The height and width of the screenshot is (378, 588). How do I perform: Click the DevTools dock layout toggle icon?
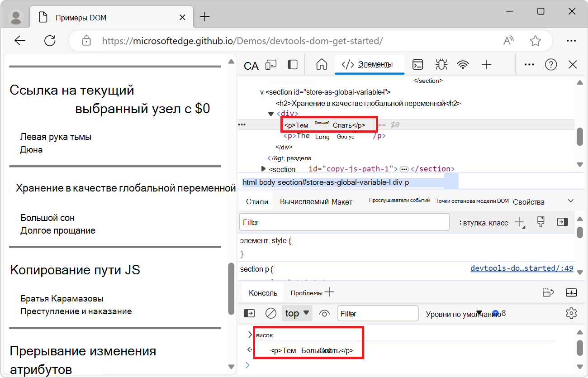(293, 64)
